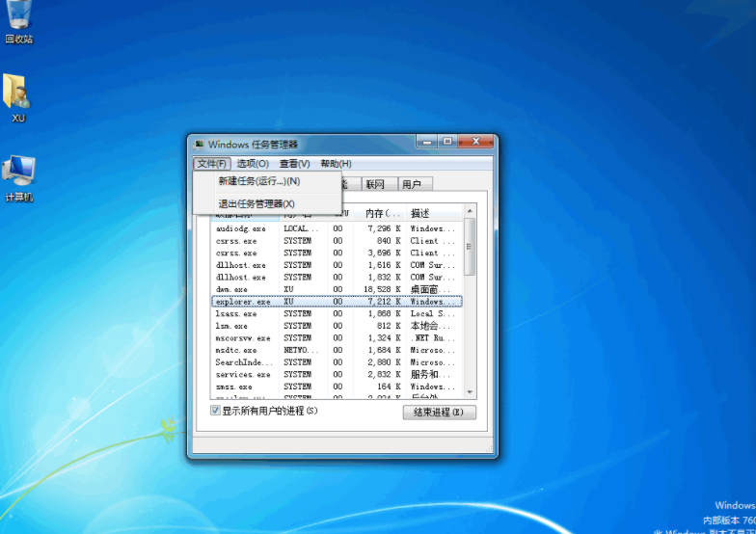Open the 文件(F) menu
The width and height of the screenshot is (756, 534).
click(212, 164)
